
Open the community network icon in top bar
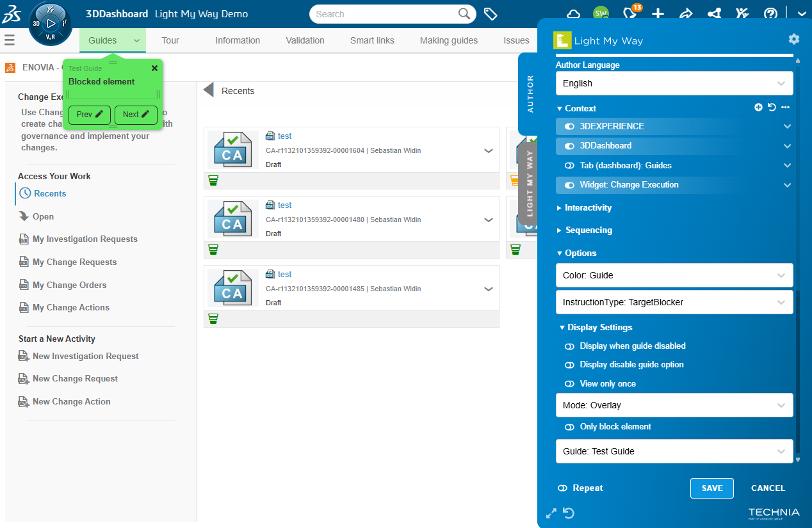point(714,13)
